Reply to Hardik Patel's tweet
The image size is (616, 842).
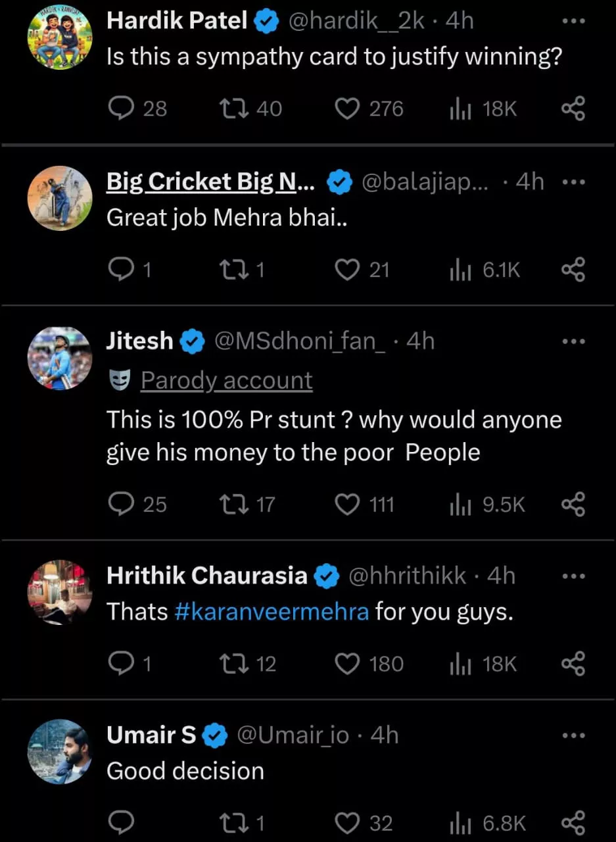coord(121,109)
